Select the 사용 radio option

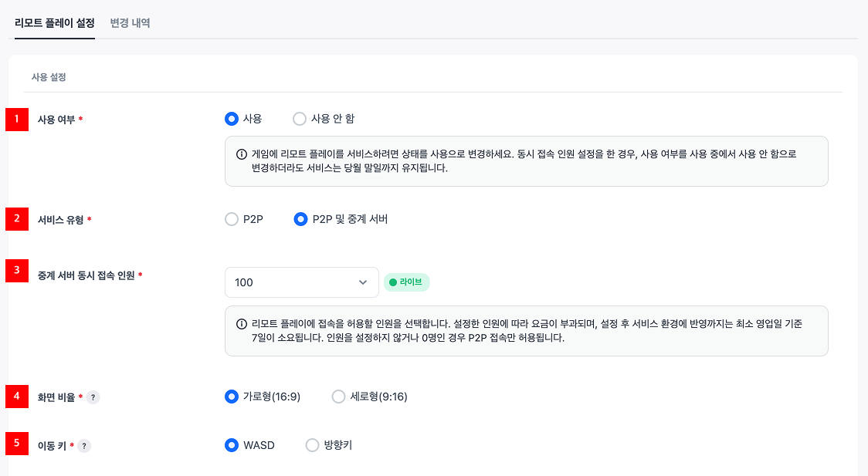(231, 119)
